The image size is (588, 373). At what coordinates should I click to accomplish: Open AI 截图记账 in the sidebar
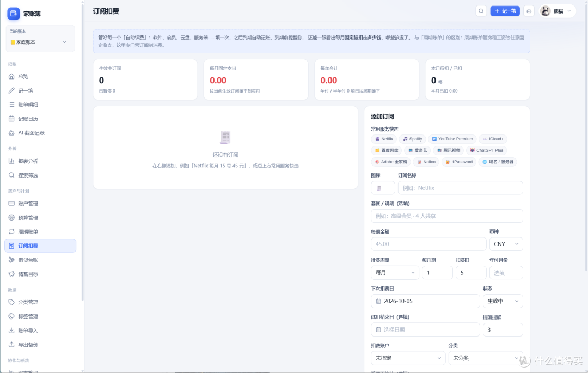tap(40, 133)
